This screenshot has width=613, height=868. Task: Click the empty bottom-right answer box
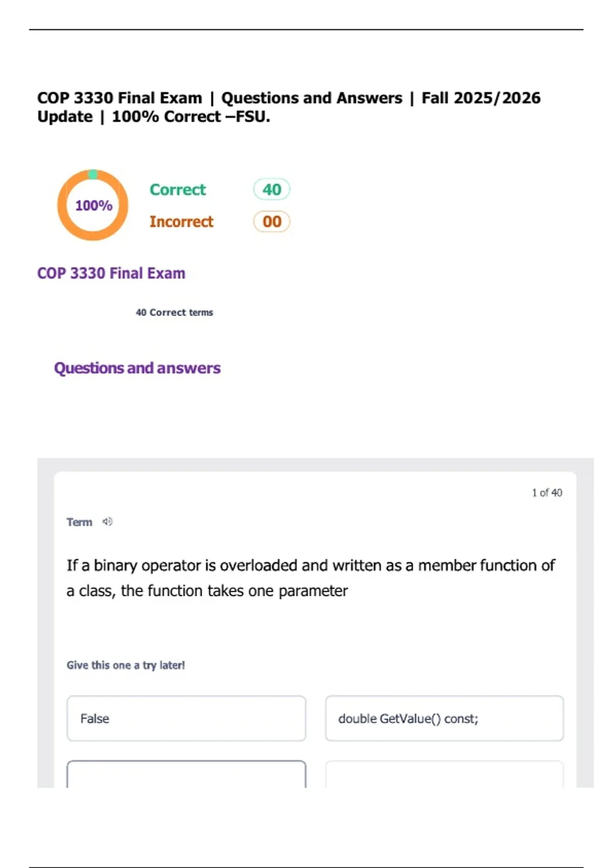pos(444,774)
